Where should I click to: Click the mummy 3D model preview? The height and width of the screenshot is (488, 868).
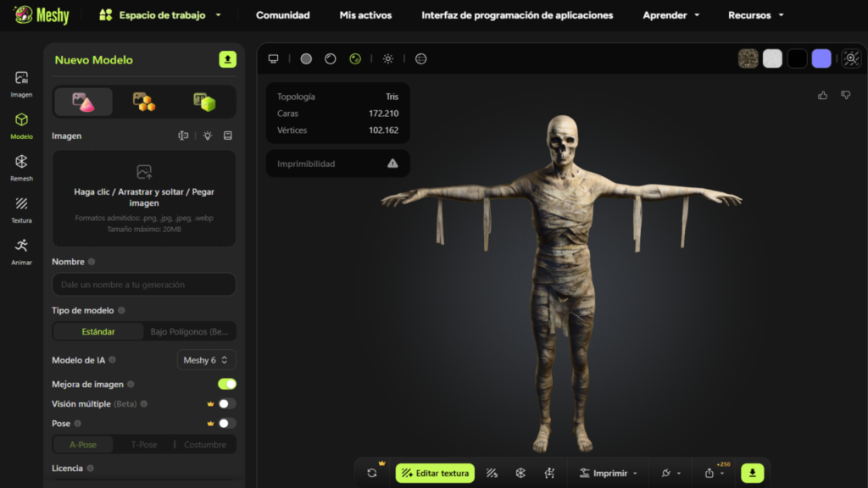(561, 282)
